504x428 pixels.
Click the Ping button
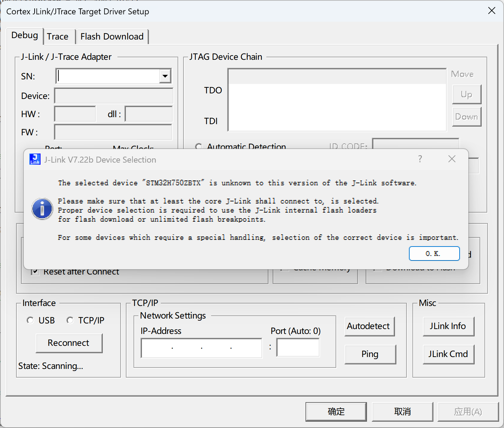pos(370,354)
